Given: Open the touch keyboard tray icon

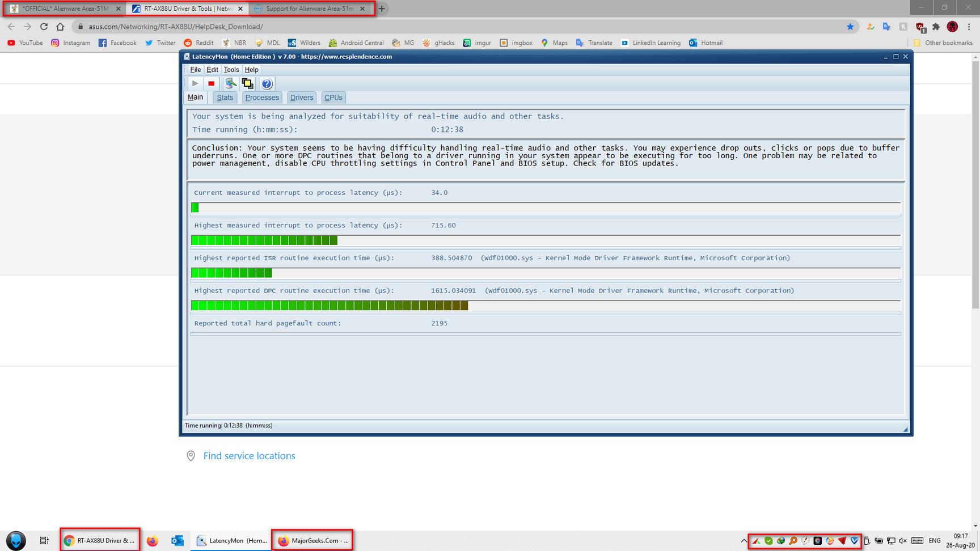Looking at the screenshot, I should point(918,541).
